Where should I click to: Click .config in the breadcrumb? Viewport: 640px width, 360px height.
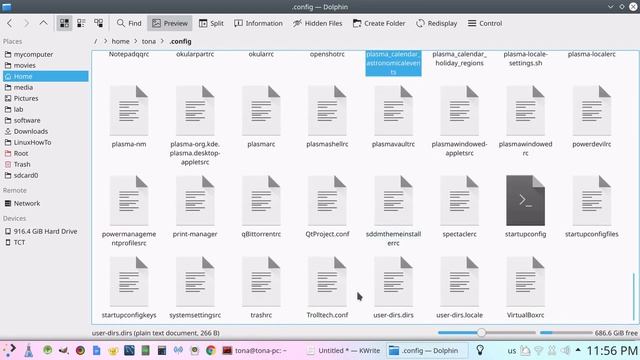click(180, 41)
